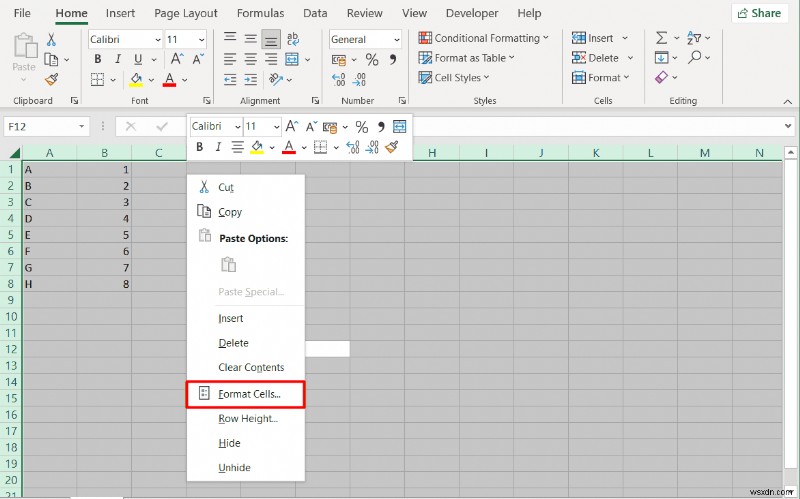Image resolution: width=800 pixels, height=499 pixels.
Task: Click the Select All corner triangle
Action: [x=15, y=153]
